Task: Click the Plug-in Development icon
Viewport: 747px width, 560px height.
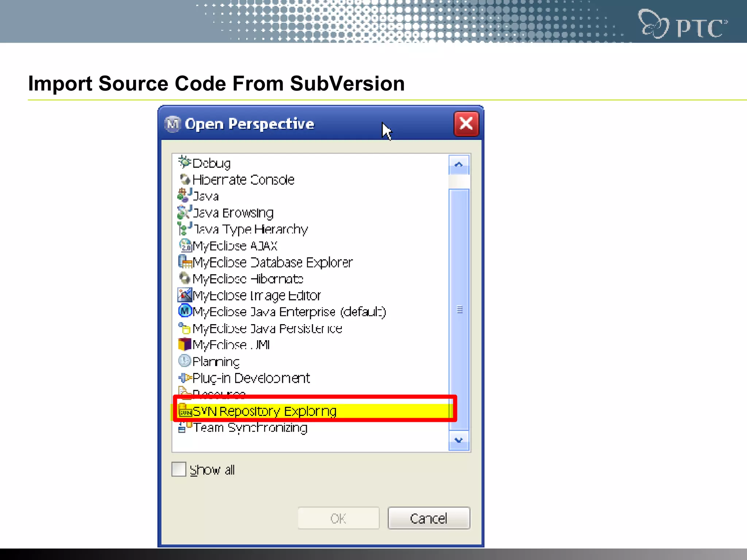Action: point(185,378)
